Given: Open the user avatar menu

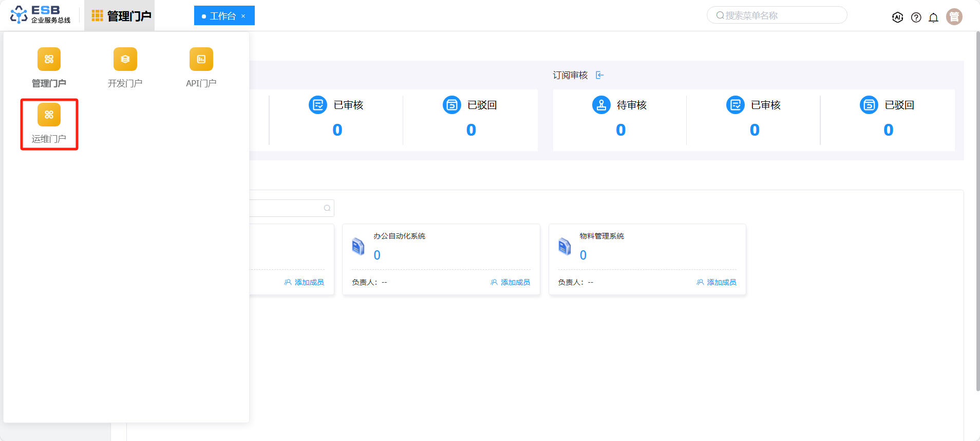Looking at the screenshot, I should click(954, 17).
